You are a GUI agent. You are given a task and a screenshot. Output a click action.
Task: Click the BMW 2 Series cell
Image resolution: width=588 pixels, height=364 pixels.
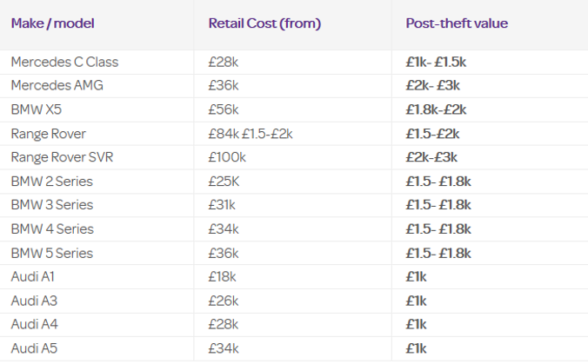click(51, 182)
